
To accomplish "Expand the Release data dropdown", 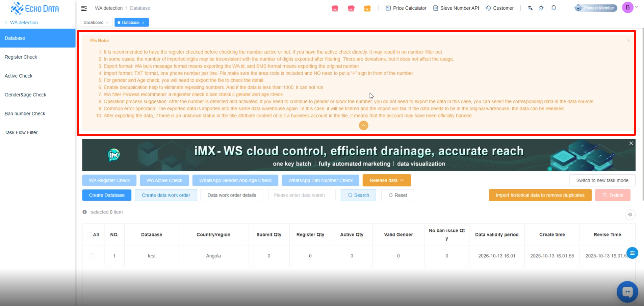I will click(x=386, y=180).
